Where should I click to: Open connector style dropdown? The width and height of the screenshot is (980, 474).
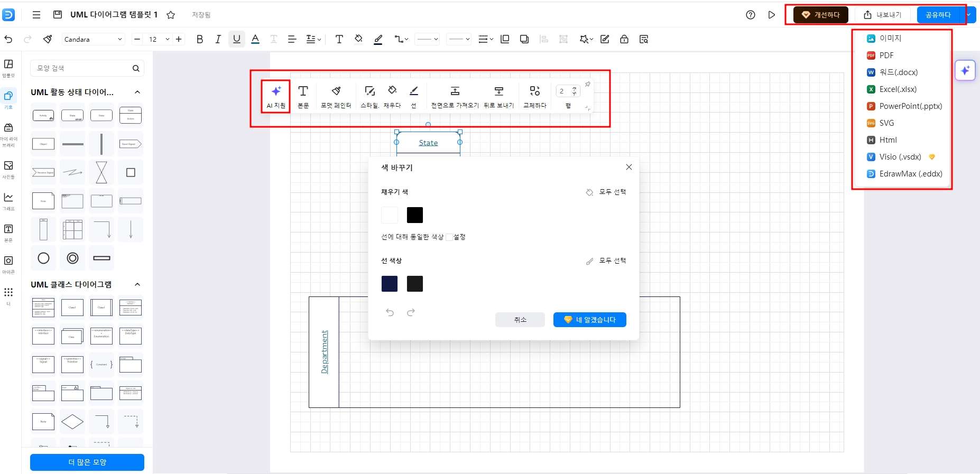[x=401, y=39]
